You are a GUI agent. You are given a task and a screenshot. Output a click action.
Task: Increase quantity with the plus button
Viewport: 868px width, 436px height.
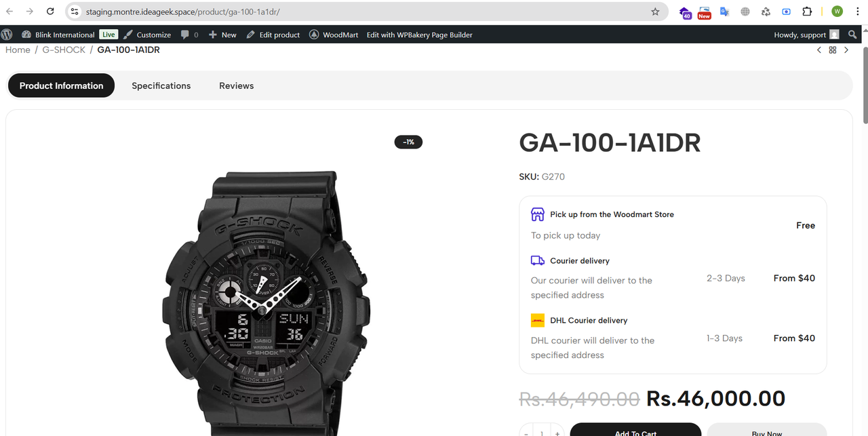pyautogui.click(x=557, y=432)
